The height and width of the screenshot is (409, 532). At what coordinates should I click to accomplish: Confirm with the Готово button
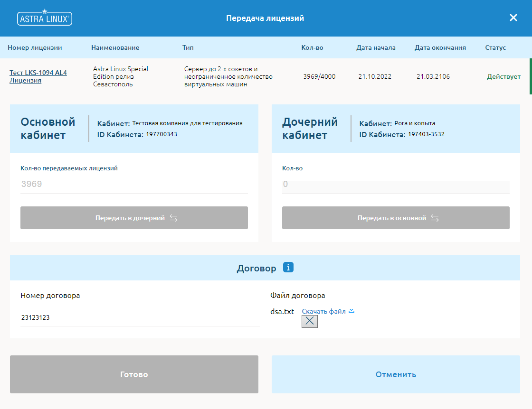tap(134, 374)
